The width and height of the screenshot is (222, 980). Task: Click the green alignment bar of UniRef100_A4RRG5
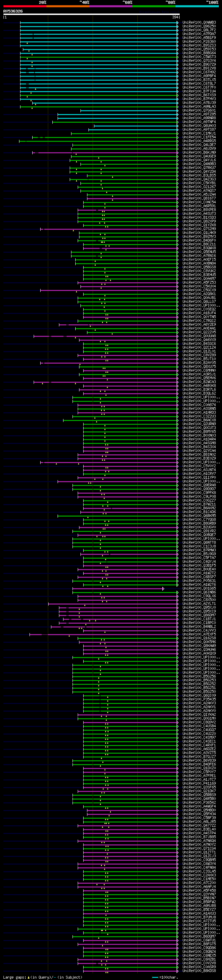99,141
